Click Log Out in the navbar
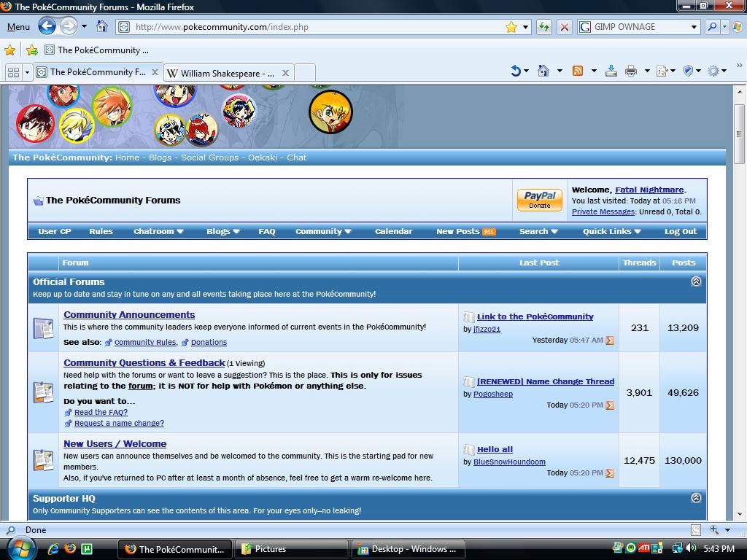Screen dimensions: 747x560 (681, 231)
